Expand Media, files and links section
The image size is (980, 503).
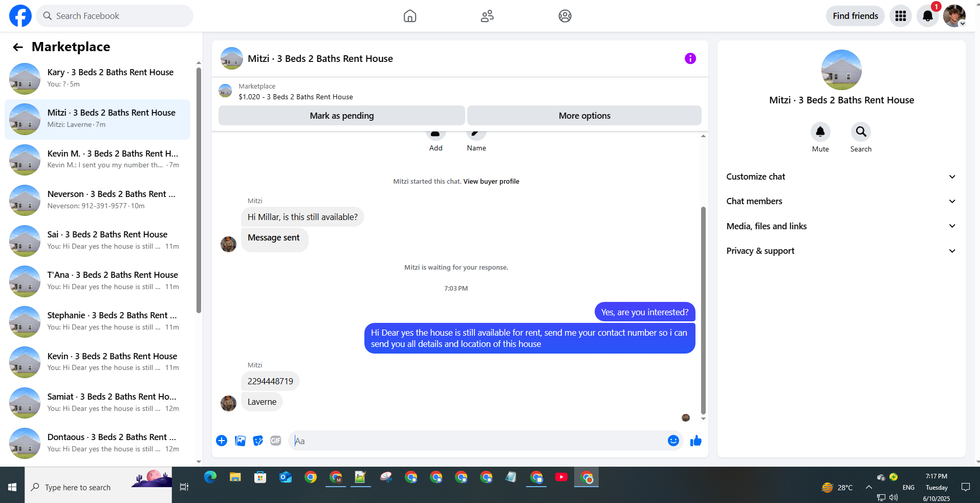(841, 226)
